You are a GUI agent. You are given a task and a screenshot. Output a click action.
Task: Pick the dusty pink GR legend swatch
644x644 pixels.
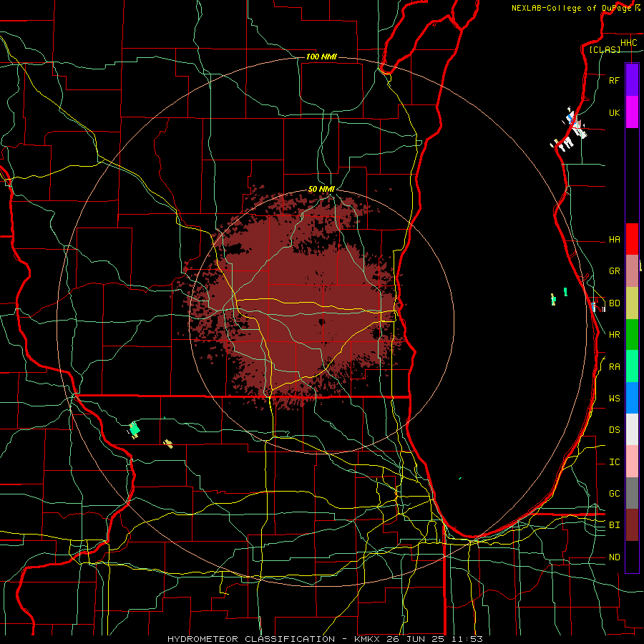[x=632, y=270]
